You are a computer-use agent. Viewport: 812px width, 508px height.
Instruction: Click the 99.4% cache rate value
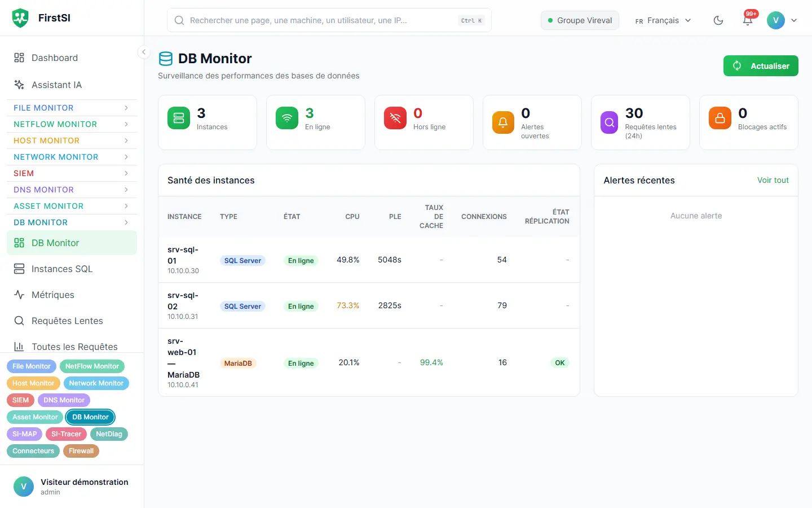[431, 362]
